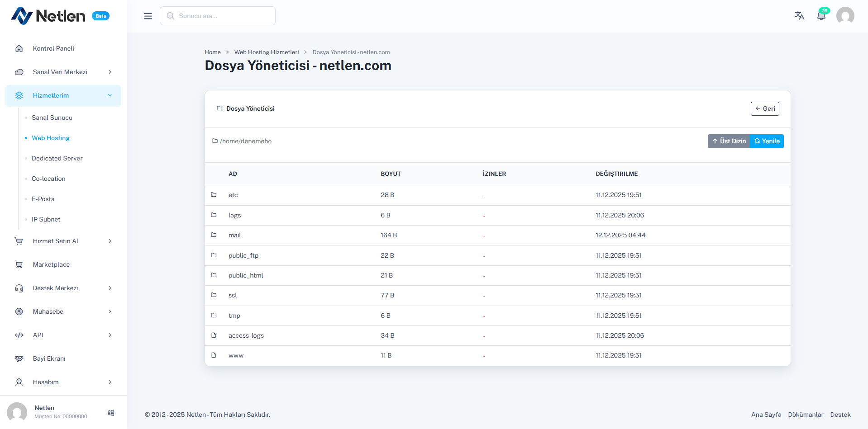Click the Yenile refresh button
Viewport: 868px width, 429px height.
click(767, 141)
